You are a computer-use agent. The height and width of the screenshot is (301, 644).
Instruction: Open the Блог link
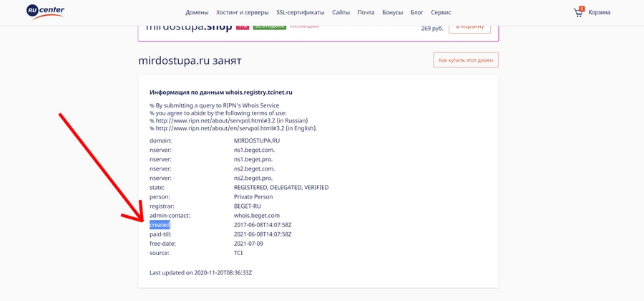click(x=417, y=12)
